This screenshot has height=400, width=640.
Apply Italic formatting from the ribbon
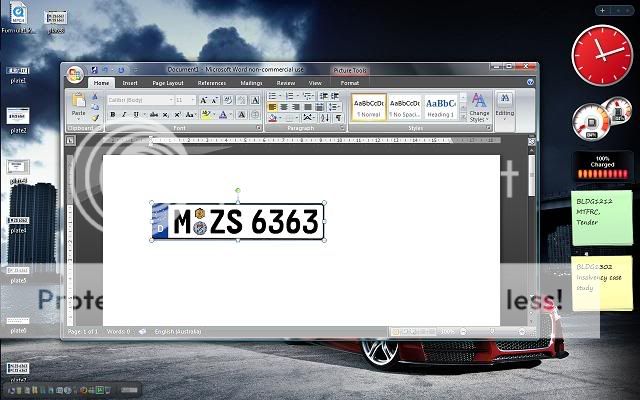pos(123,115)
